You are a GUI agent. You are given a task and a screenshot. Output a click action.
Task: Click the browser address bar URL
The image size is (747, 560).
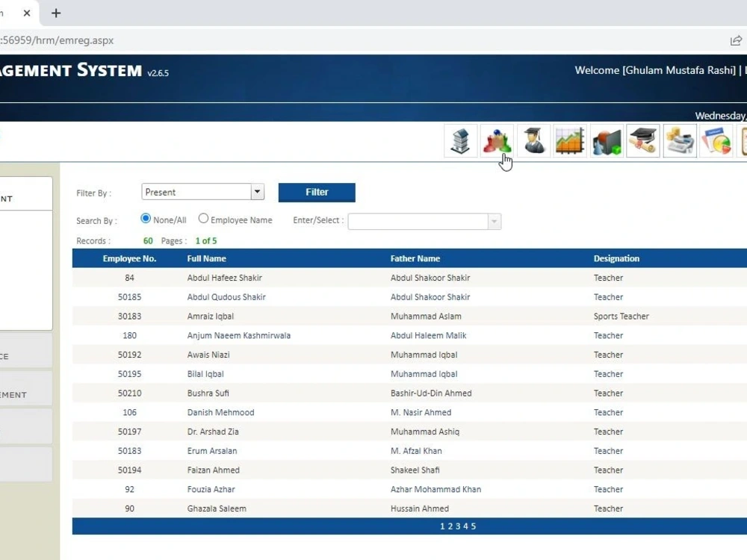58,40
